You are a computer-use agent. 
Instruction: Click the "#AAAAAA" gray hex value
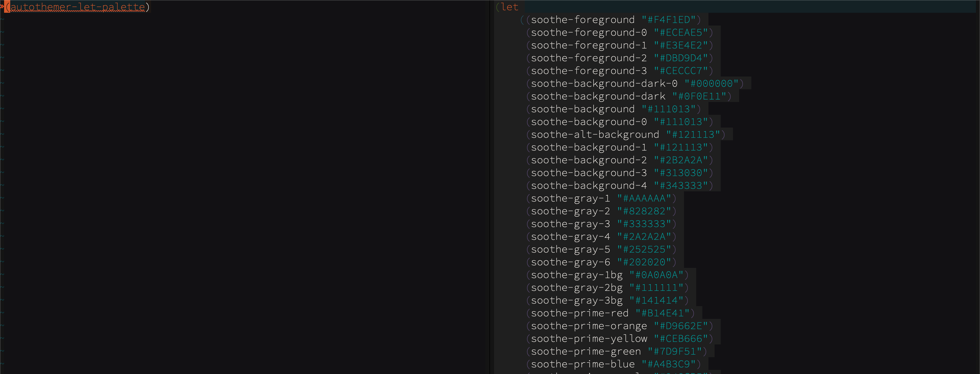pos(644,198)
